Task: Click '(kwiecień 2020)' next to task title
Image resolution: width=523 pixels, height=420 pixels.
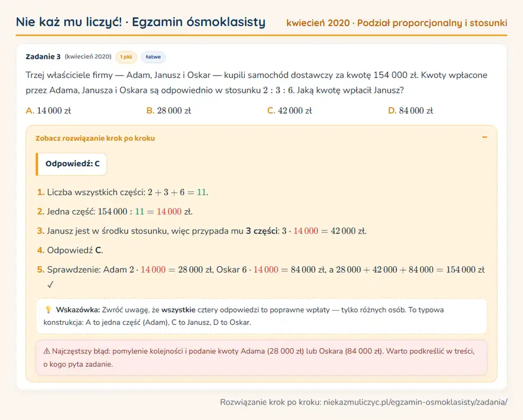Action: coord(88,56)
